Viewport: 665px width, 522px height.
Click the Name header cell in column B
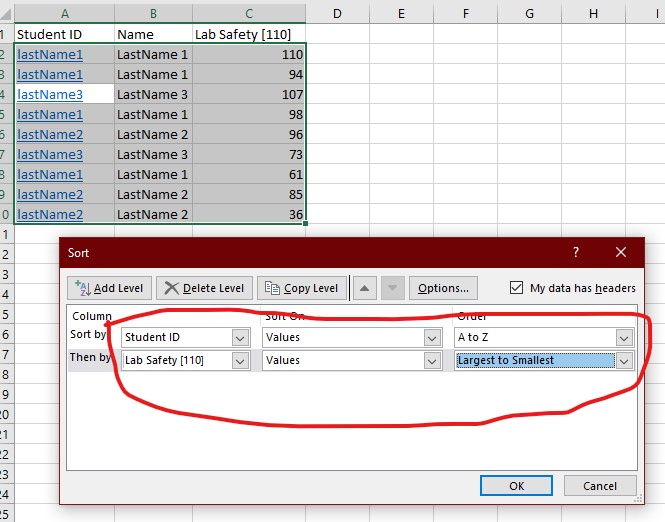point(152,34)
